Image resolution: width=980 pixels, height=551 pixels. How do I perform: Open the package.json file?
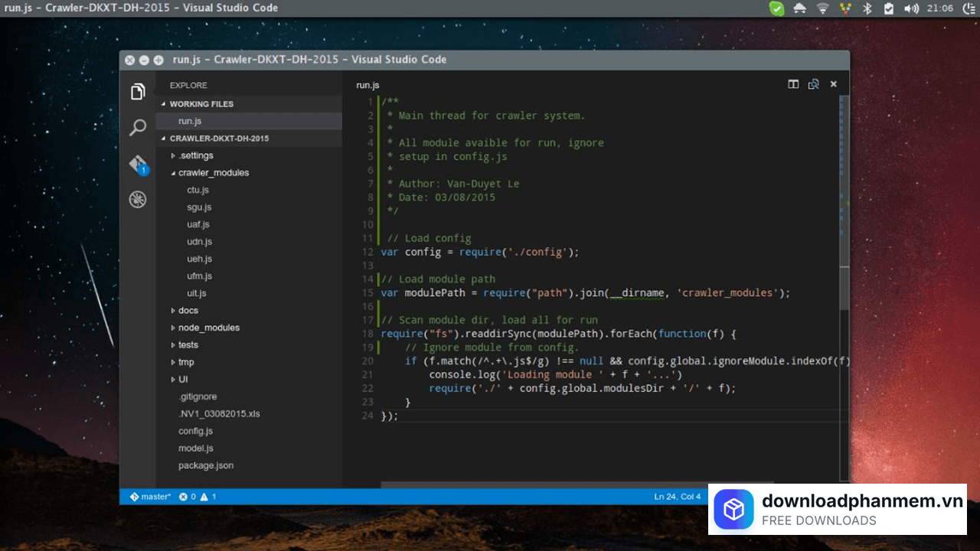(205, 465)
